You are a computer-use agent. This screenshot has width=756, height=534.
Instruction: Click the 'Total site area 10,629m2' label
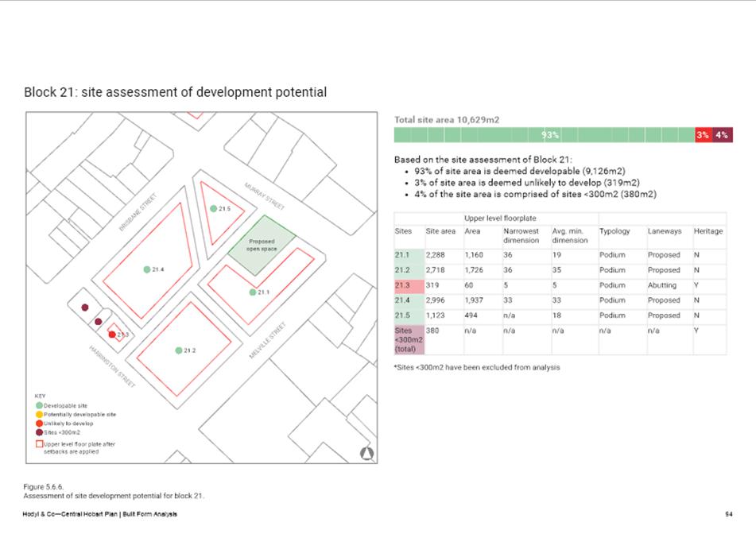tap(447, 120)
